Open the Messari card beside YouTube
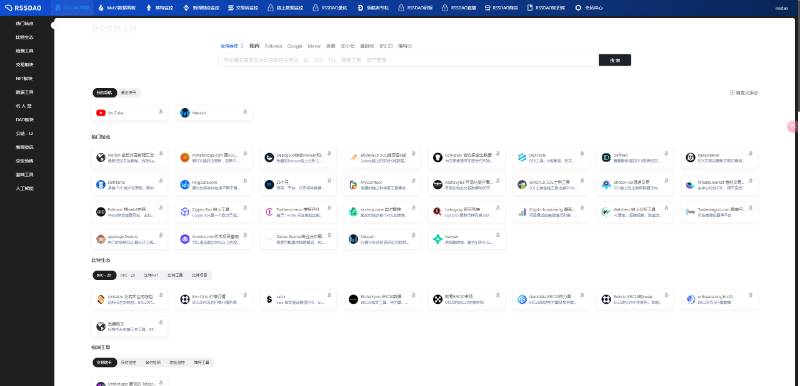Screen dimensions: 800x386 (x=214, y=113)
